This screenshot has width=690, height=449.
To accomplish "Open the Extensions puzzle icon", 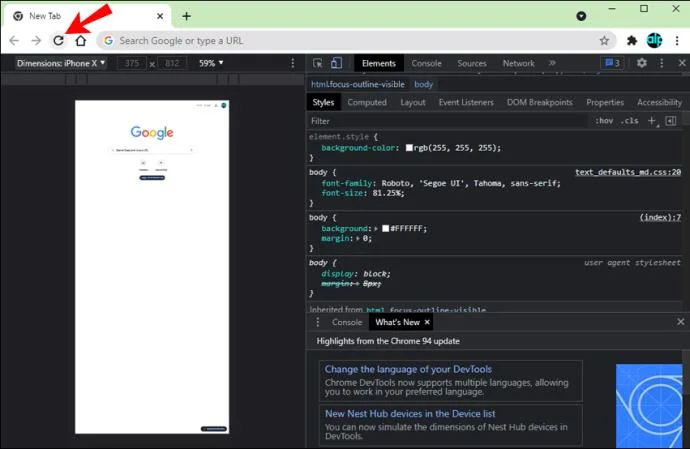I will point(632,40).
